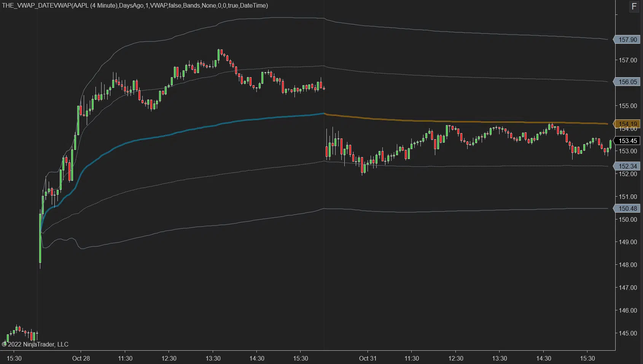Screen dimensions: 643x364
Task: Click the 151.00 price axis label
Action: coord(628,197)
